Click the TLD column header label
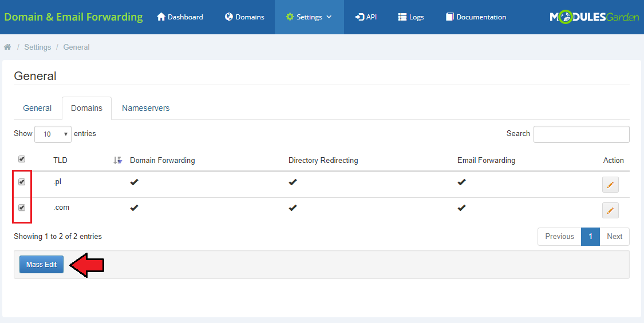Viewport: 644px width, 323px height. [60, 161]
